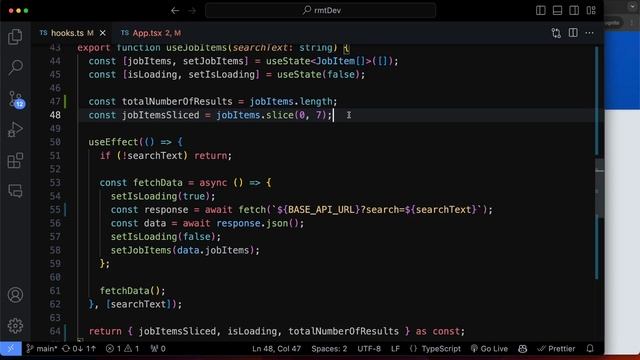Image resolution: width=640 pixels, height=360 pixels.
Task: Open the main* branch picker in status bar
Action: pyautogui.click(x=42, y=349)
